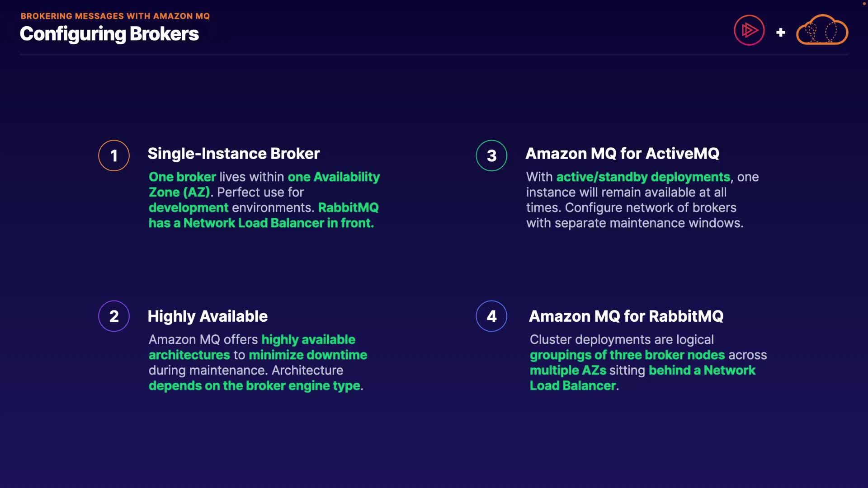Screen dimensions: 868x488
Task: Click the green 'minimize downtime' text
Action: pos(307,355)
